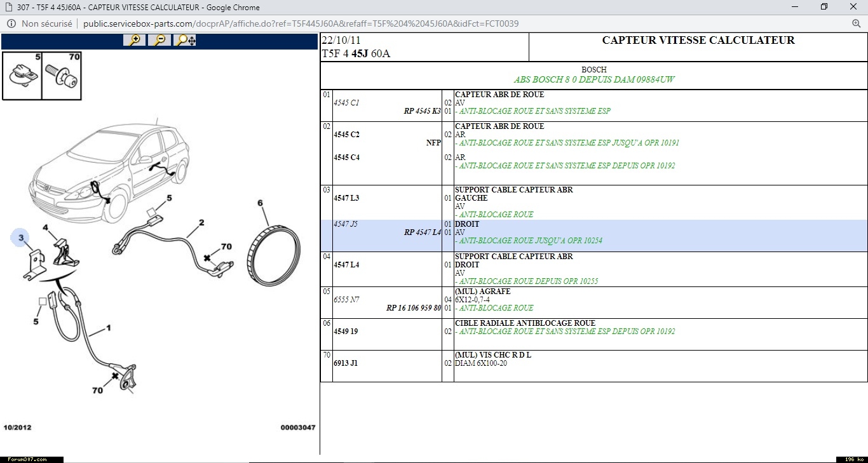The width and height of the screenshot is (868, 463).
Task: Select screw part number 6913 J1
Action: [x=346, y=363]
